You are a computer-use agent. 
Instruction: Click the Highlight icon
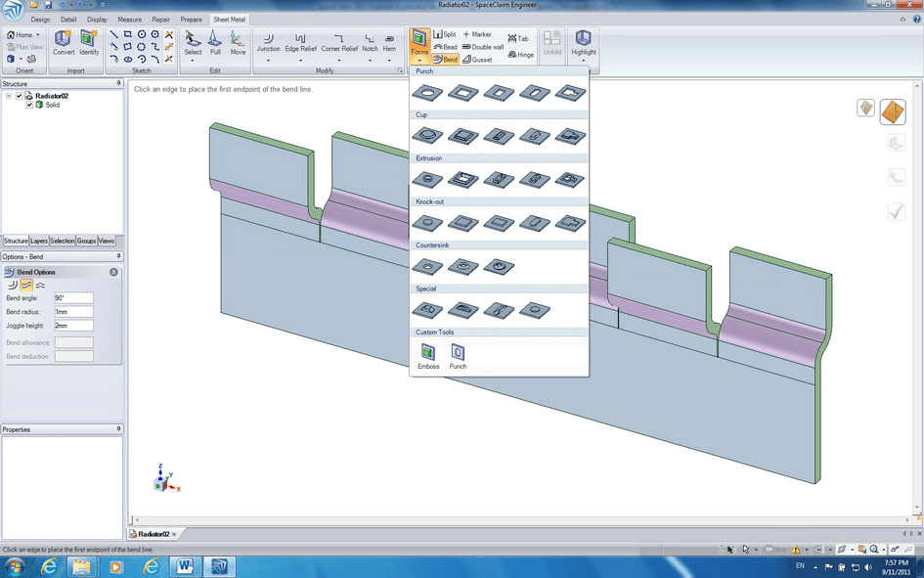coord(584,43)
